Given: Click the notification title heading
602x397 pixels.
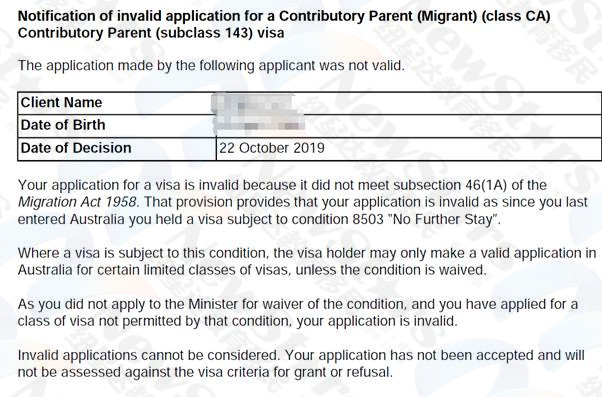Looking at the screenshot, I should point(284,24).
